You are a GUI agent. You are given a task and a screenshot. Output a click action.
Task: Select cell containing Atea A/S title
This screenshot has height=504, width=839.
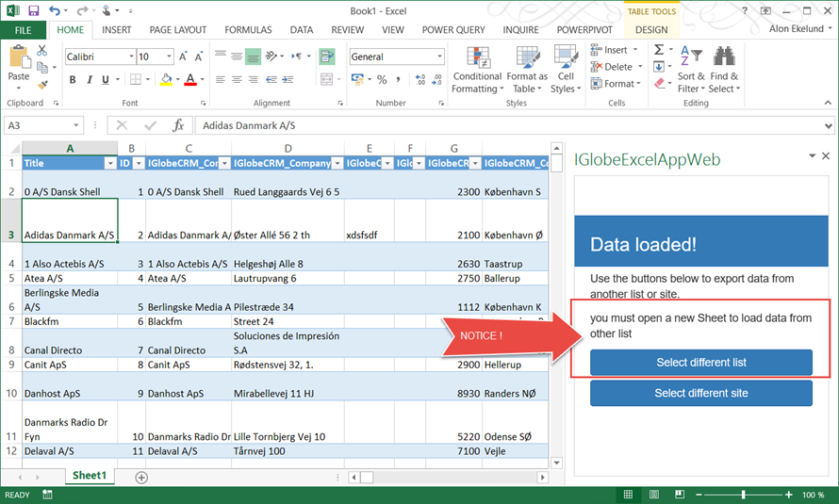pyautogui.click(x=70, y=278)
